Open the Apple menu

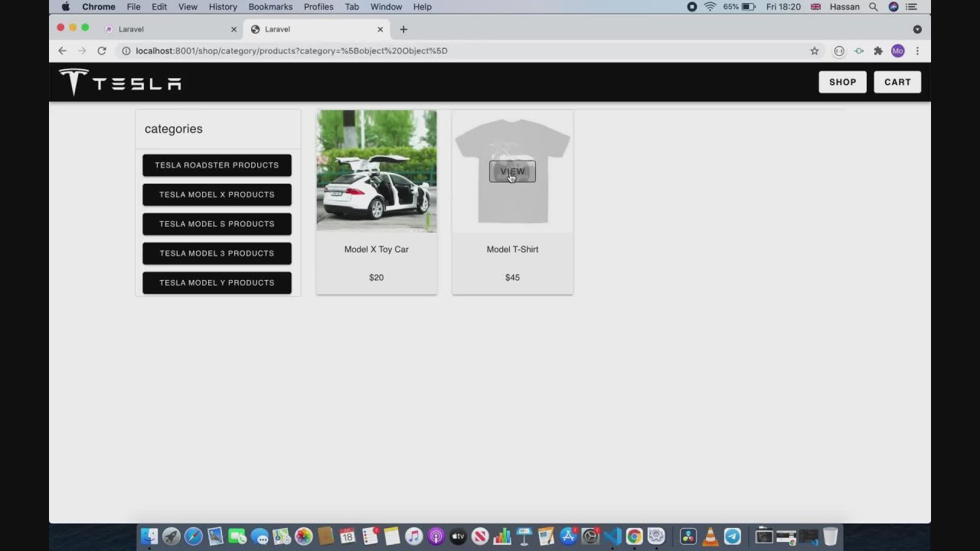[x=65, y=7]
